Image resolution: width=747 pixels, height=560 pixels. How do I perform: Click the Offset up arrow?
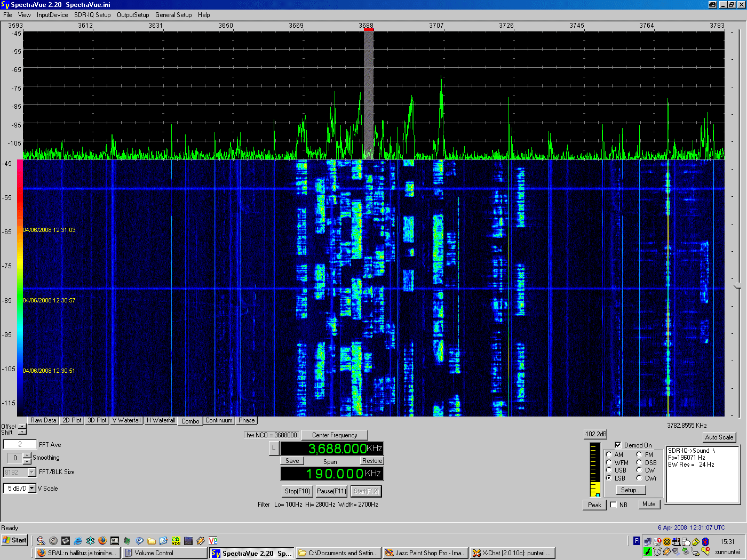point(22,426)
